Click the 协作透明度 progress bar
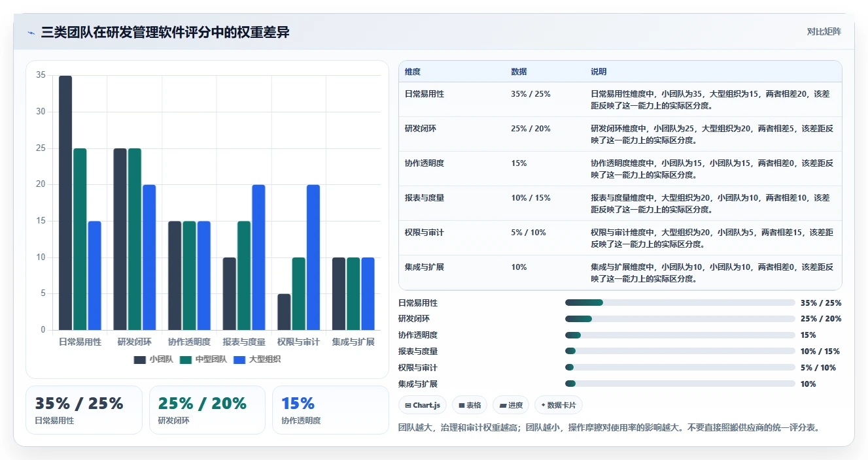 click(x=680, y=335)
